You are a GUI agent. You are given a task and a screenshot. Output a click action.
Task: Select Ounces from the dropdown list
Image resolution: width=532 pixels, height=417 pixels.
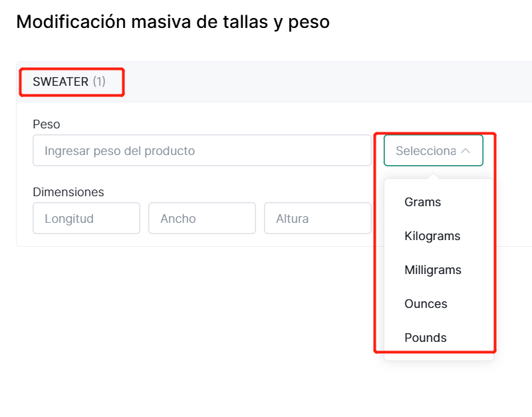(x=426, y=304)
